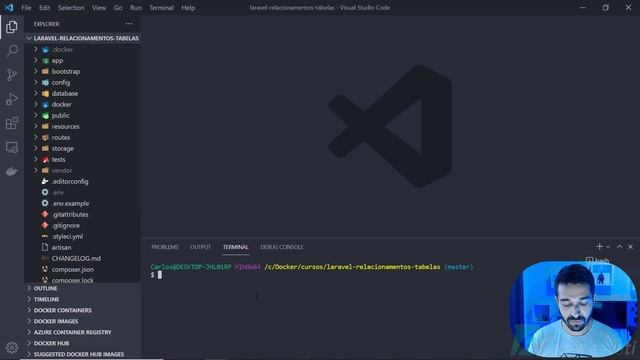
Task: Open the File menu
Action: pyautogui.click(x=26, y=8)
